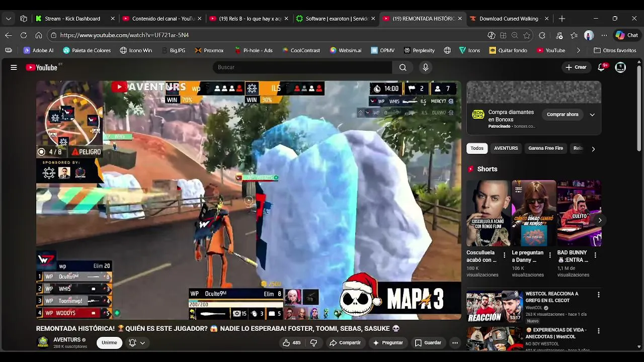
Task: Open the Copilot Chat button
Action: pyautogui.click(x=627, y=35)
